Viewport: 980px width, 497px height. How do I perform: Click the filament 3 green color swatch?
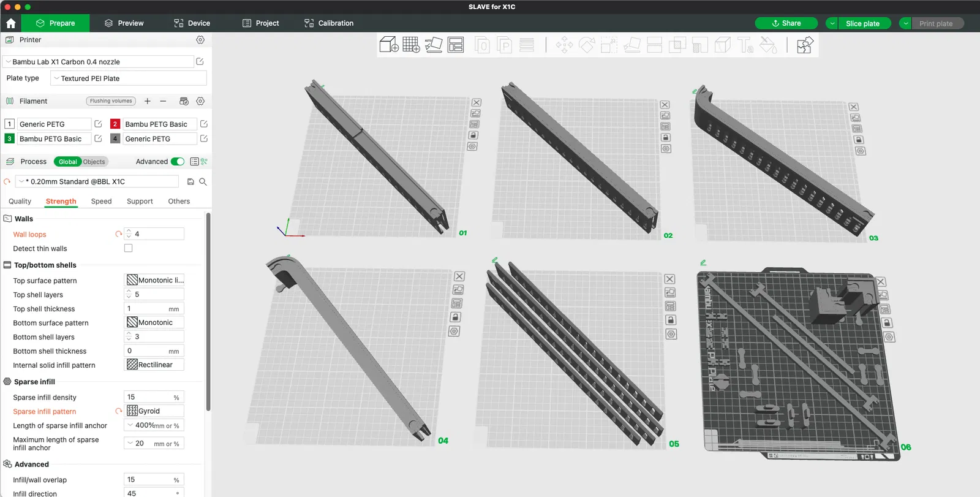9,138
